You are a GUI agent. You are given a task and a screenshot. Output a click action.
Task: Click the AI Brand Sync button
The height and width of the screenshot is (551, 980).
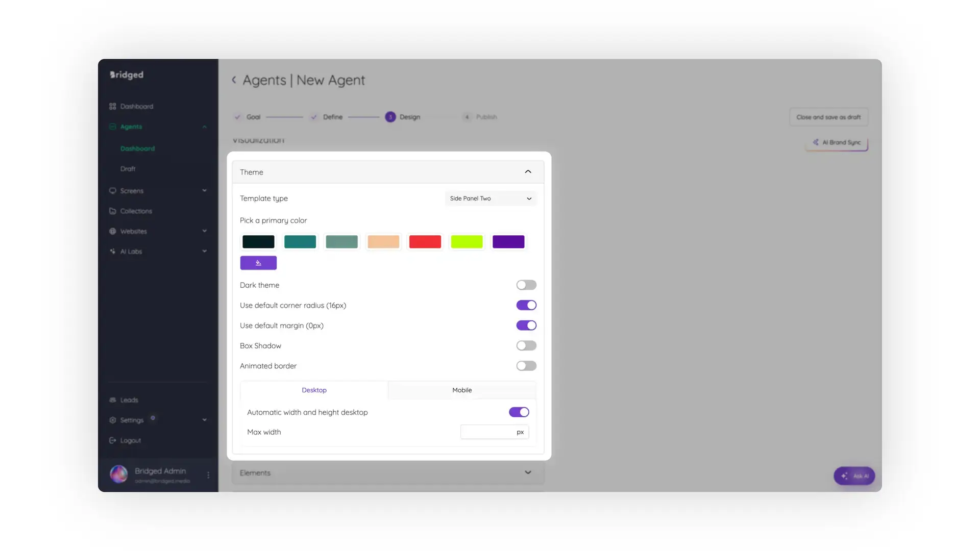[836, 143]
